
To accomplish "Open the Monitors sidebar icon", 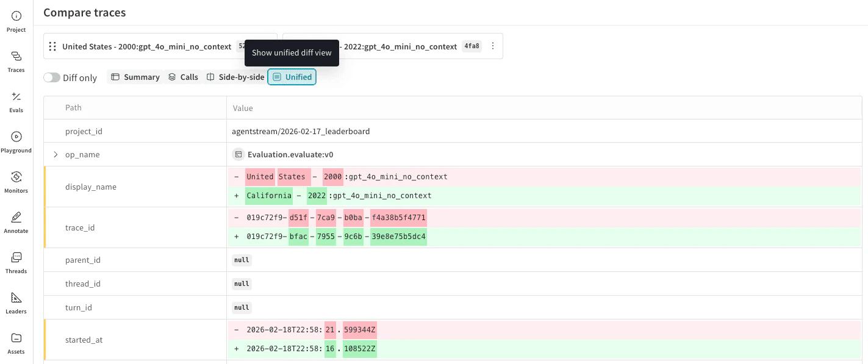I will tap(16, 182).
